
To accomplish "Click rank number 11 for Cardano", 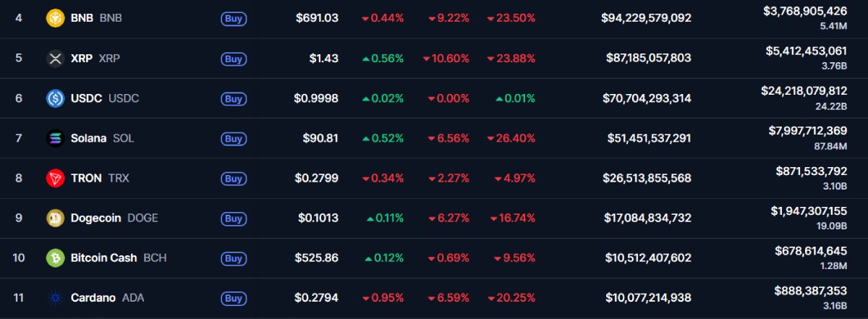I will pyautogui.click(x=19, y=297).
